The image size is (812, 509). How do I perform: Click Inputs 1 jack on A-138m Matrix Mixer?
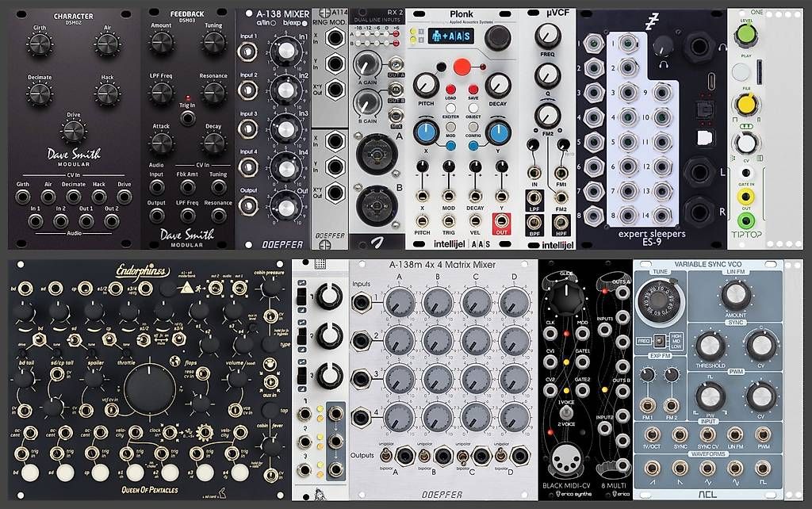tap(361, 301)
